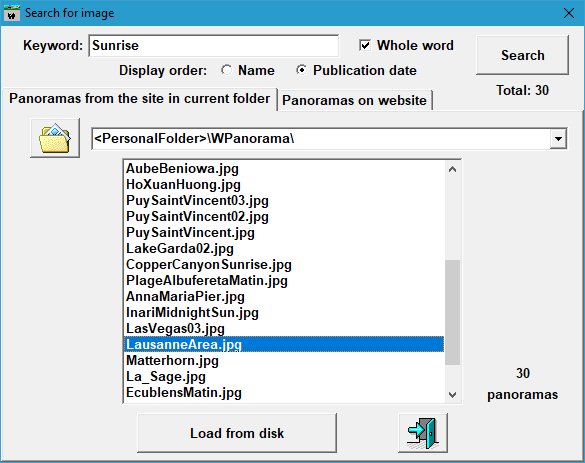Expand the folder path dropdown arrow
Screen dimensions: 585x463
(x=558, y=139)
